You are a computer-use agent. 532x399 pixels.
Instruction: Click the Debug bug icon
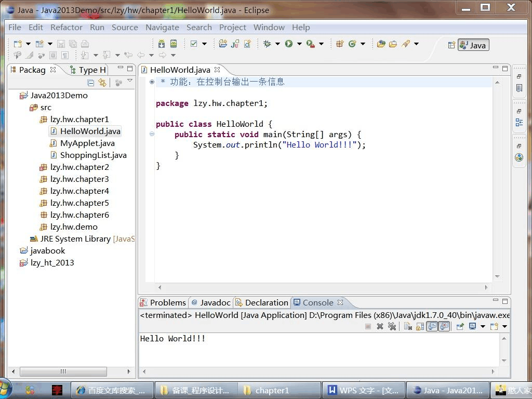click(268, 44)
